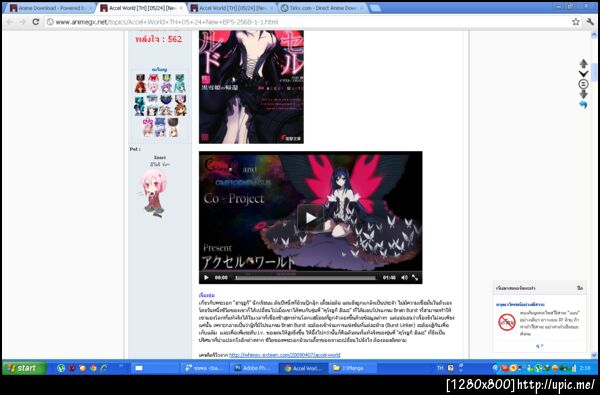This screenshot has height=395, width=600.
Task: Open the Accel World novel cover image
Action: 251,87
